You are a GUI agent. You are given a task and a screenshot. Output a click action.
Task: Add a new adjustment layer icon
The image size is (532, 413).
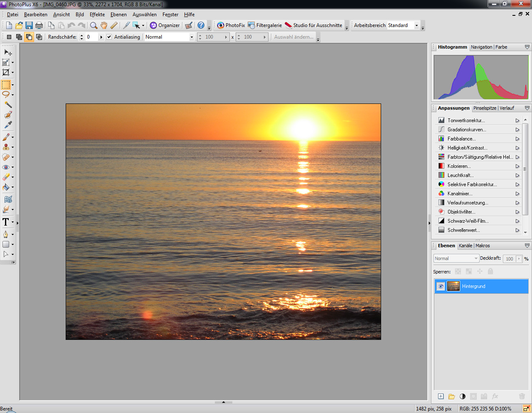(x=462, y=396)
